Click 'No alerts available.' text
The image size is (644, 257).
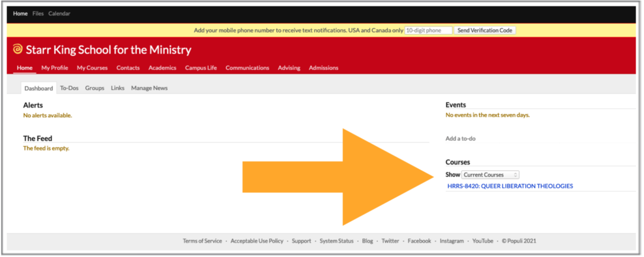coord(47,115)
